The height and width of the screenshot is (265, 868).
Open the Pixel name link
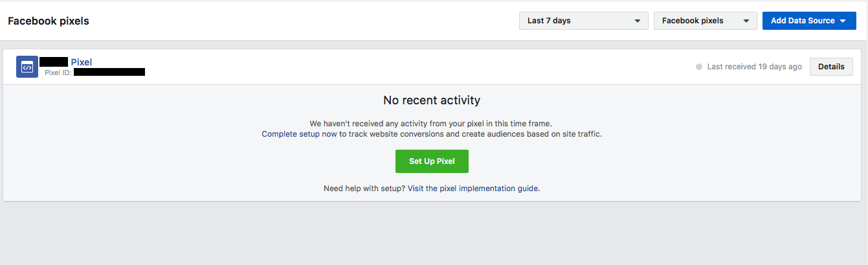82,62
